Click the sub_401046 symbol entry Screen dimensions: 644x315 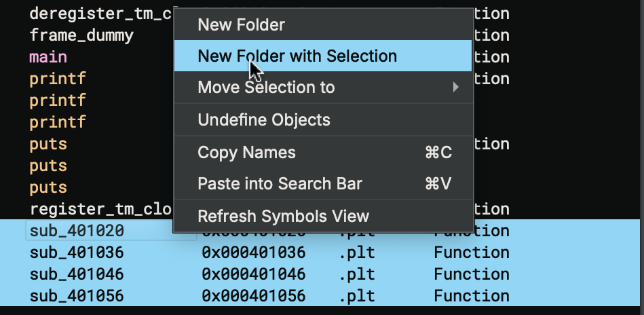coord(77,274)
